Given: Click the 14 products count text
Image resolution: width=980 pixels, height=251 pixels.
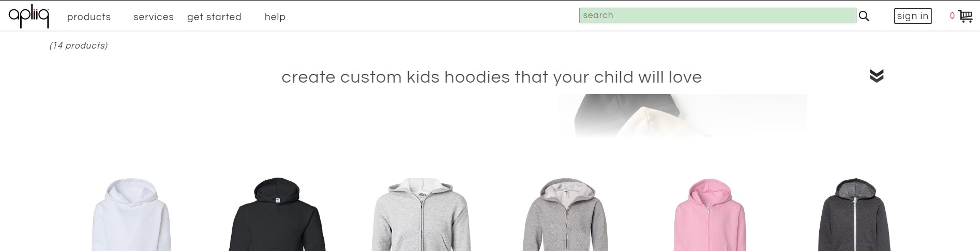Looking at the screenshot, I should [x=79, y=45].
